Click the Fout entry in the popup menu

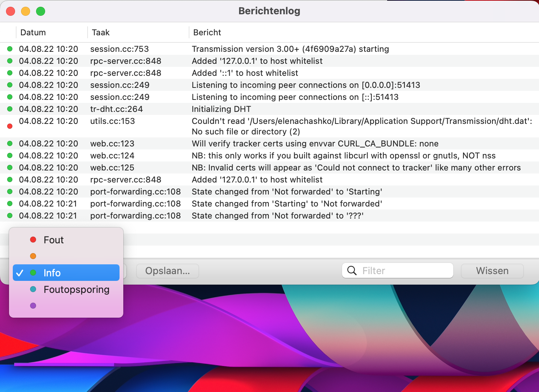point(54,240)
